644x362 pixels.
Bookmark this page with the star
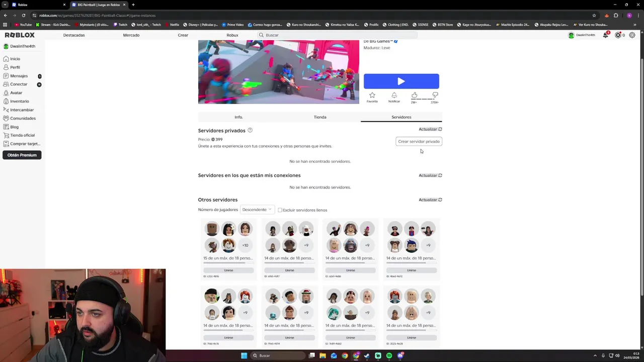coord(594,16)
